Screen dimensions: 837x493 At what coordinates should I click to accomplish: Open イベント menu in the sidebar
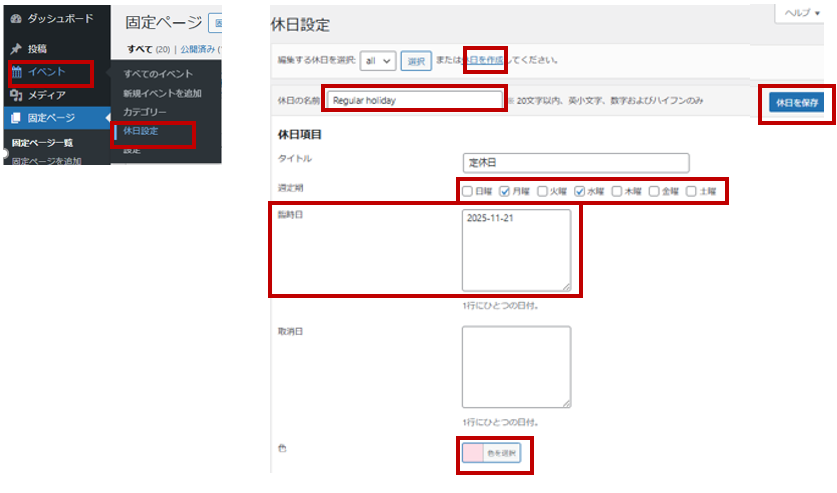(47, 72)
